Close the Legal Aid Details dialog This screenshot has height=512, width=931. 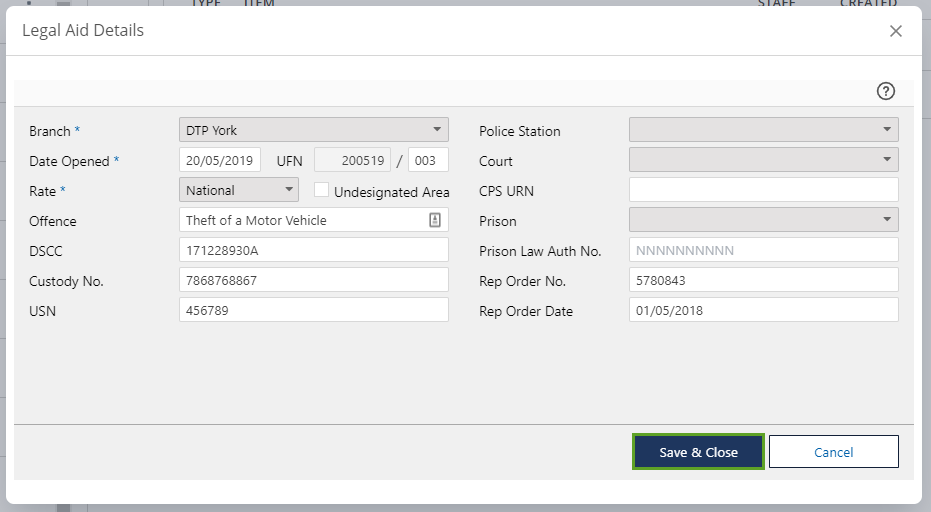(895, 31)
